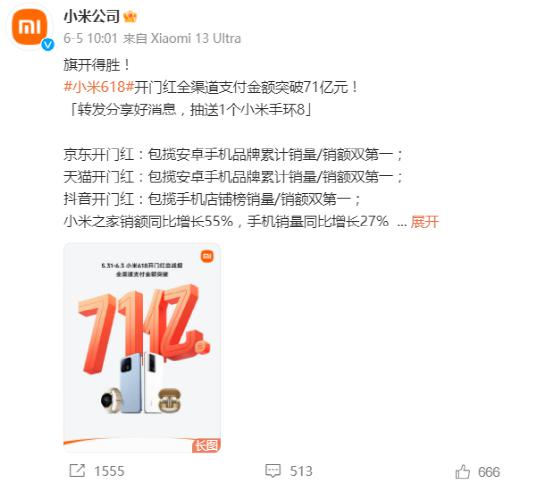Click the smartwatch in the poster image
The height and width of the screenshot is (484, 553).
[x=111, y=400]
